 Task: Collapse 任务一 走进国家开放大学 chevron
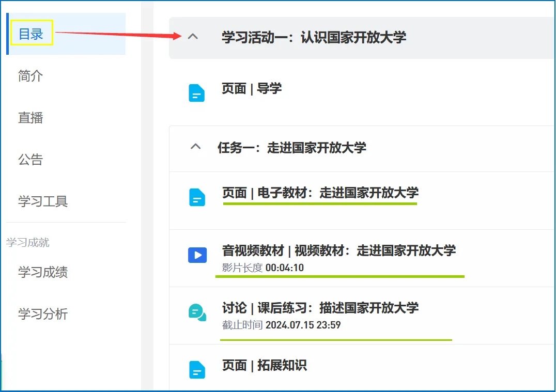tap(196, 146)
